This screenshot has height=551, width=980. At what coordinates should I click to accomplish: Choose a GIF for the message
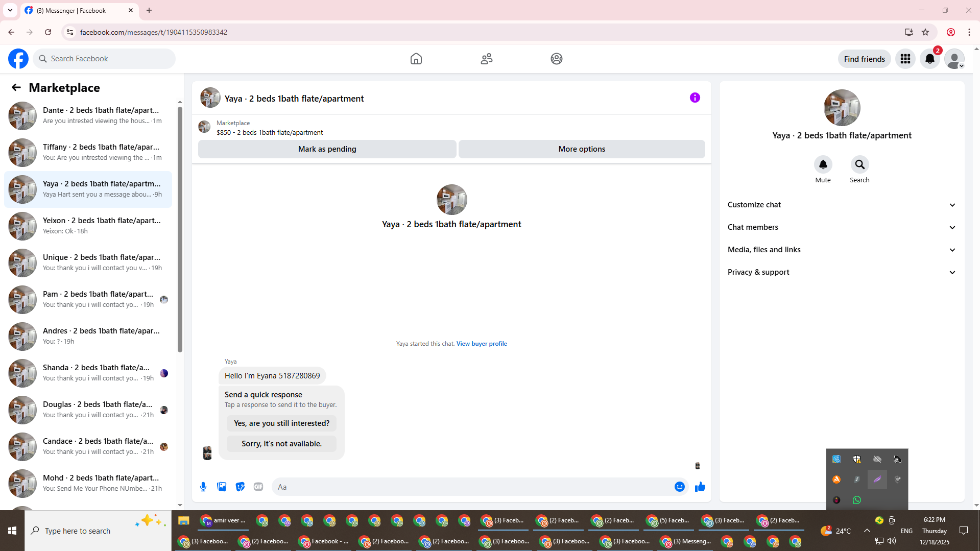point(258,487)
